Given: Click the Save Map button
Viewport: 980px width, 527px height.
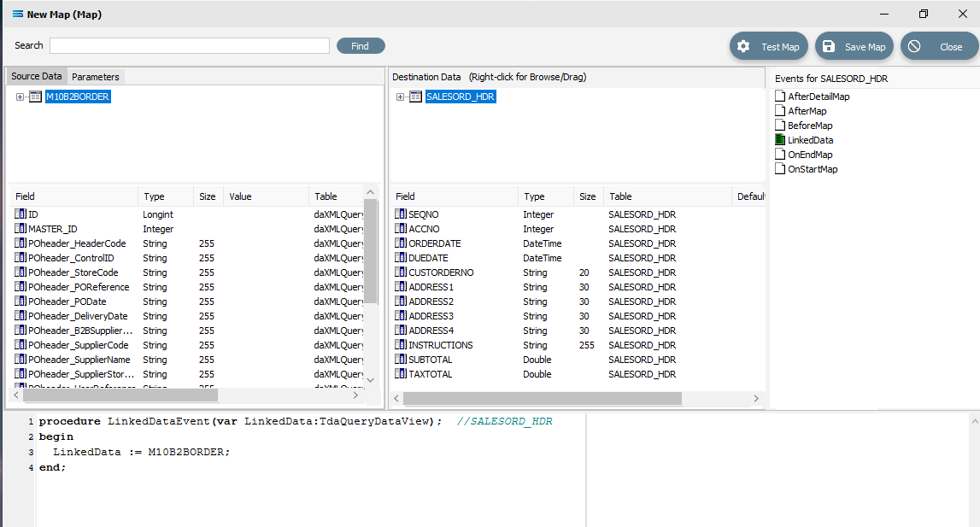Looking at the screenshot, I should tap(854, 46).
